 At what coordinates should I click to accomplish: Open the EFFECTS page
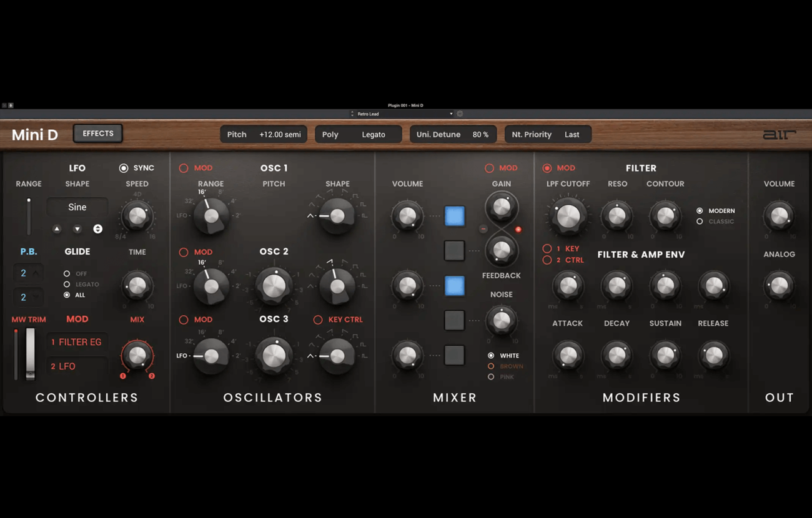(x=98, y=134)
